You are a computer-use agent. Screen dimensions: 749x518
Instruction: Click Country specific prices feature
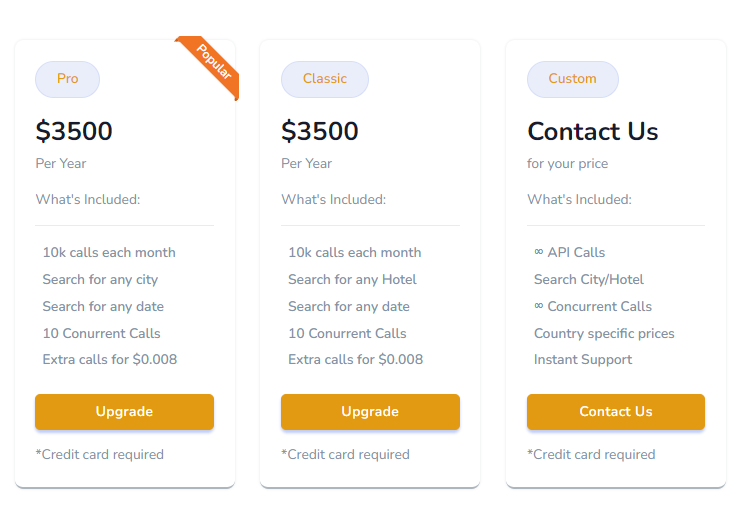coord(604,333)
